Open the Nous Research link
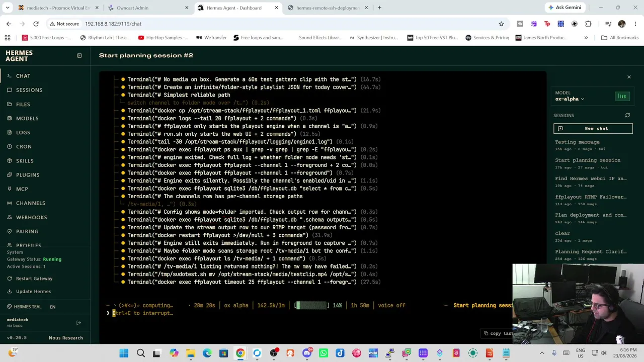The image size is (644, 362). pos(65,338)
